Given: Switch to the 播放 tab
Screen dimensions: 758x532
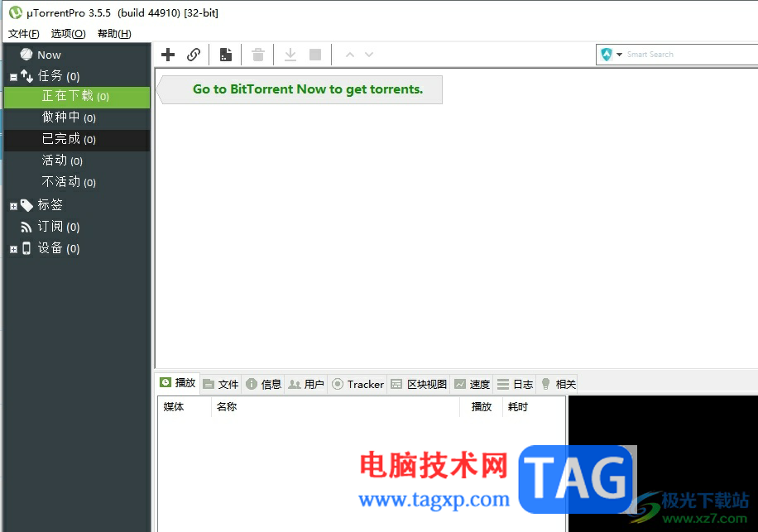Looking at the screenshot, I should (x=178, y=383).
